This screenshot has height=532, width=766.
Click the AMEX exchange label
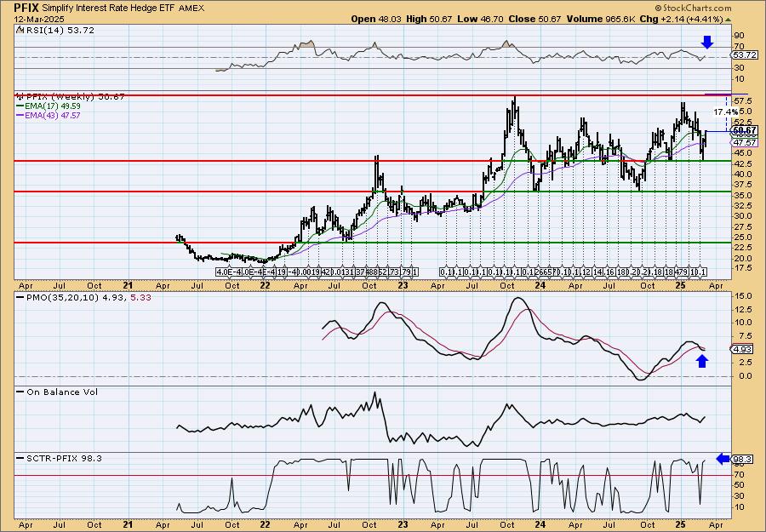(x=191, y=9)
